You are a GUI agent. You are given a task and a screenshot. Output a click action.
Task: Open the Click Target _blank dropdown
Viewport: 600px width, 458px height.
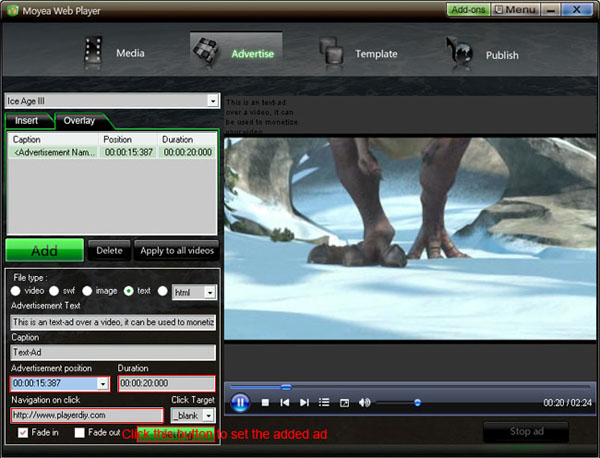pos(209,416)
